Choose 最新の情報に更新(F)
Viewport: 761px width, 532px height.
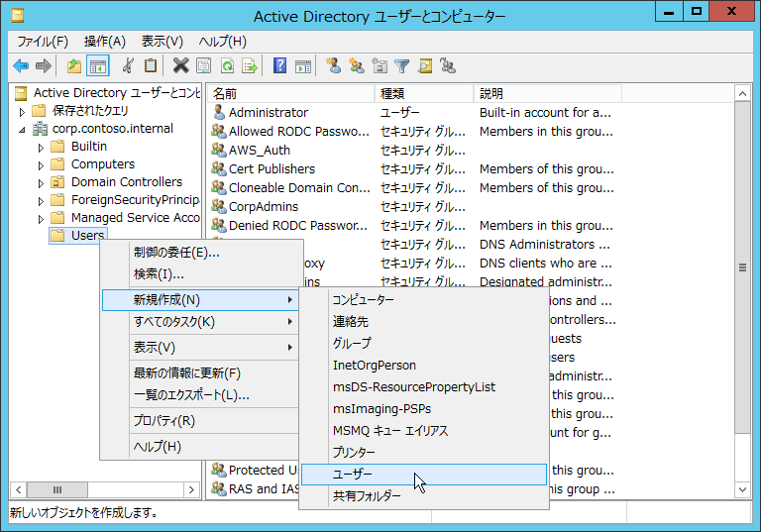(x=199, y=373)
